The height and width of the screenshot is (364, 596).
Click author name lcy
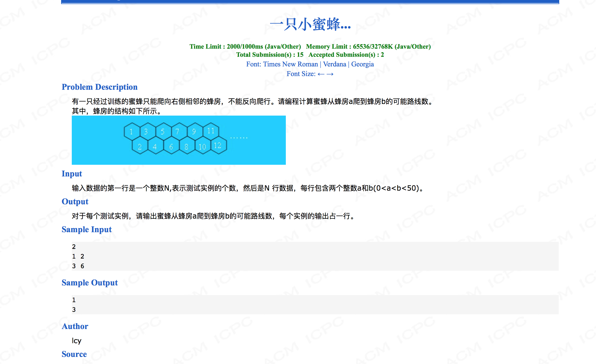[x=77, y=340]
